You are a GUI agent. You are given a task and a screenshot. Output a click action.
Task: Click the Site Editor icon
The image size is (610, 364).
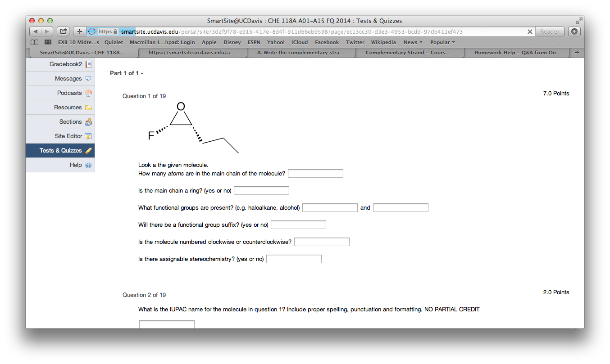88,136
